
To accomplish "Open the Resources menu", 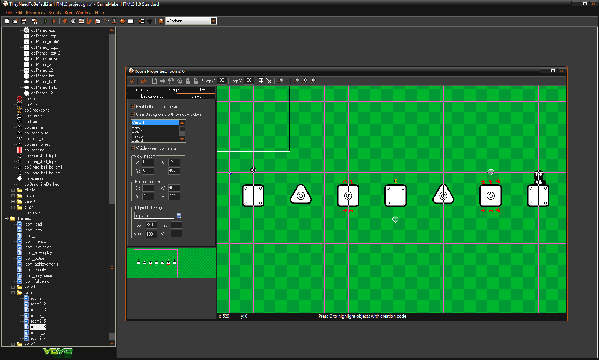I will pos(35,13).
